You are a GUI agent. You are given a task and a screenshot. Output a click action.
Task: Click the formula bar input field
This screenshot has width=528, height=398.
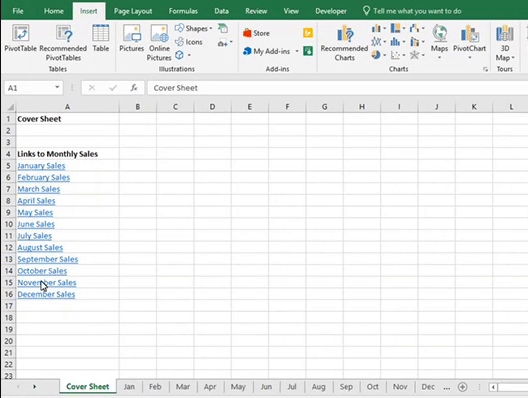337,88
